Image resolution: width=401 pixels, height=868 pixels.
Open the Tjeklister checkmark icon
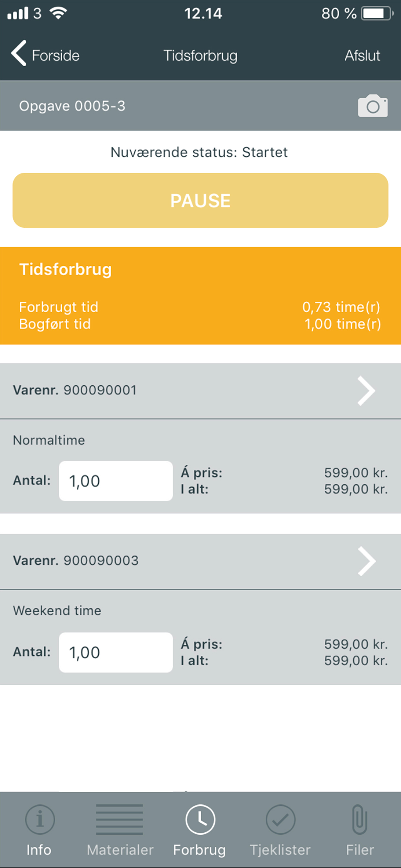[280, 820]
